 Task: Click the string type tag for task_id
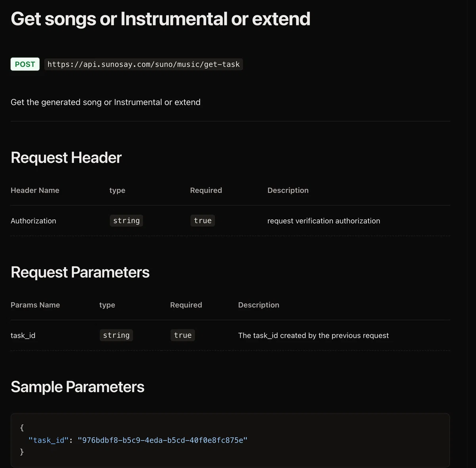(116, 335)
